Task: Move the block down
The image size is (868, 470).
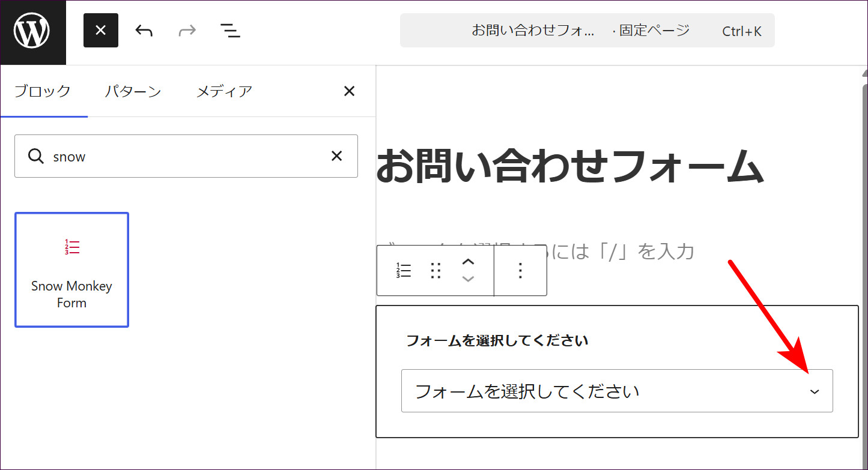Action: click(x=469, y=279)
